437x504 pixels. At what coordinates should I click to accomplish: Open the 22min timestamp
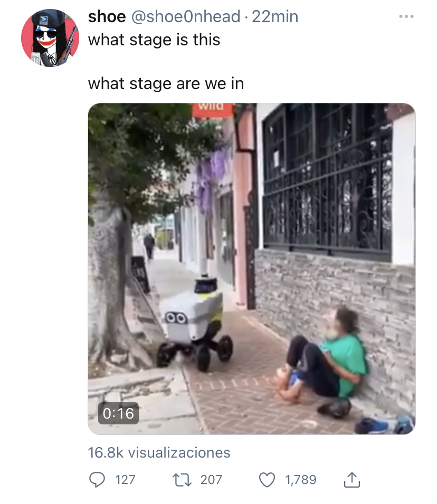point(275,17)
